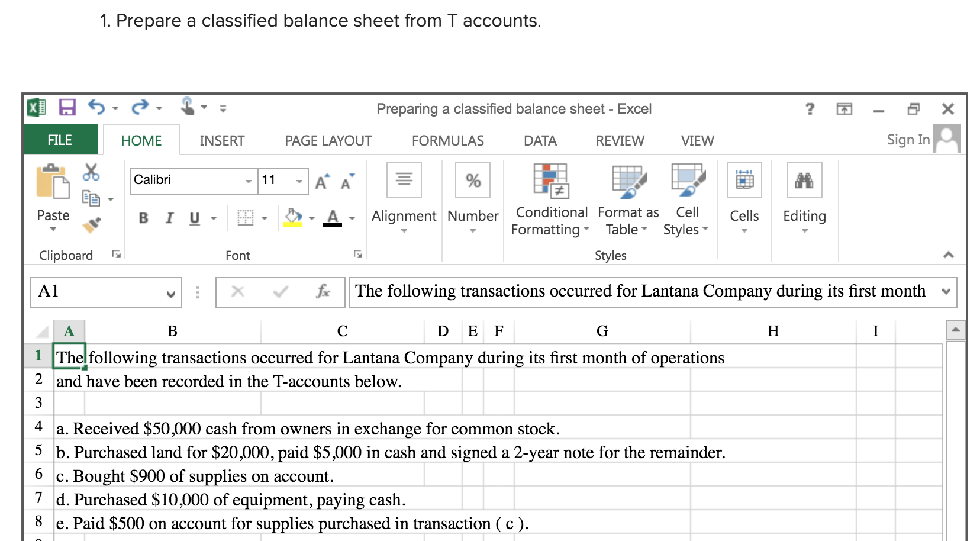980x541 pixels.
Task: Click the Insert Function fx icon
Action: pos(323,291)
